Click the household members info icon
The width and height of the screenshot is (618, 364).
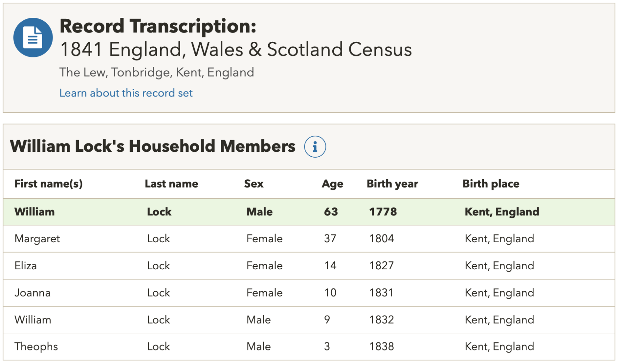point(315,147)
